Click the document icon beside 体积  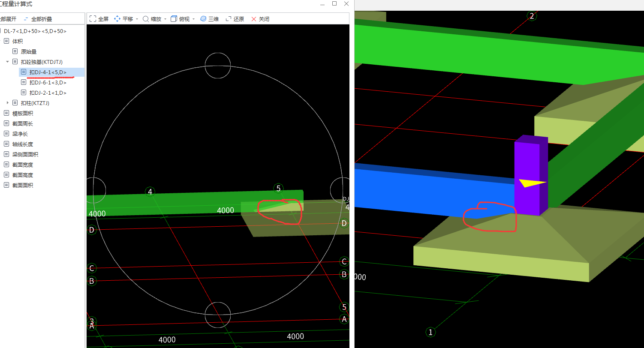click(6, 42)
